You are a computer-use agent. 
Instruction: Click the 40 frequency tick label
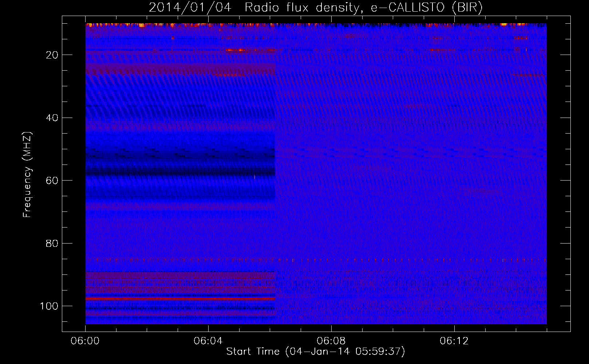[52, 118]
